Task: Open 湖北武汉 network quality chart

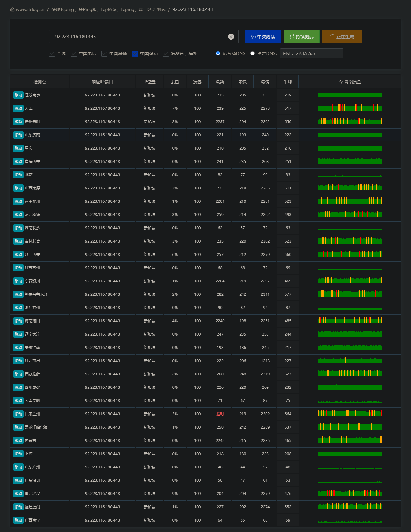Action: click(x=350, y=493)
